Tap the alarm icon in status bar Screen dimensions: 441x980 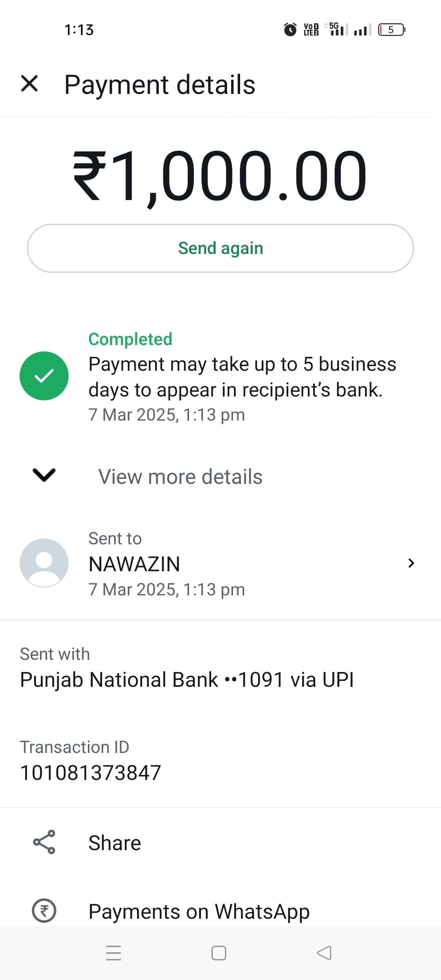pyautogui.click(x=290, y=29)
